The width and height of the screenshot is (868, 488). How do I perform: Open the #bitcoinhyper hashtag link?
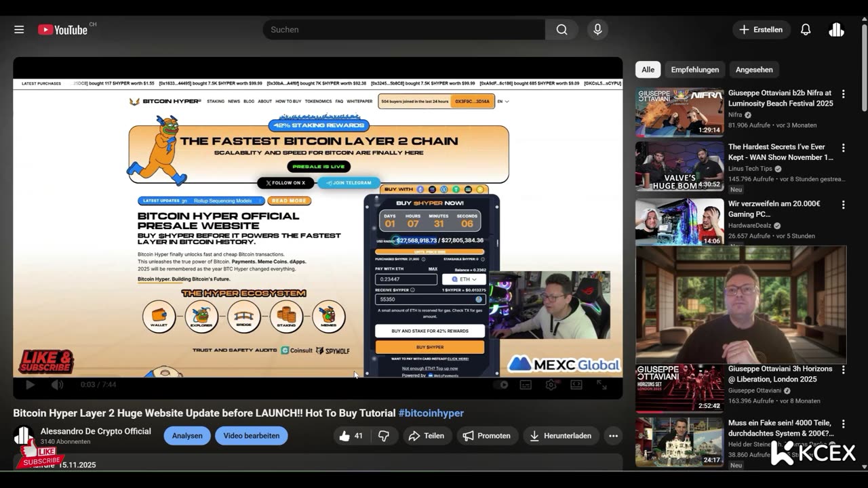point(431,413)
